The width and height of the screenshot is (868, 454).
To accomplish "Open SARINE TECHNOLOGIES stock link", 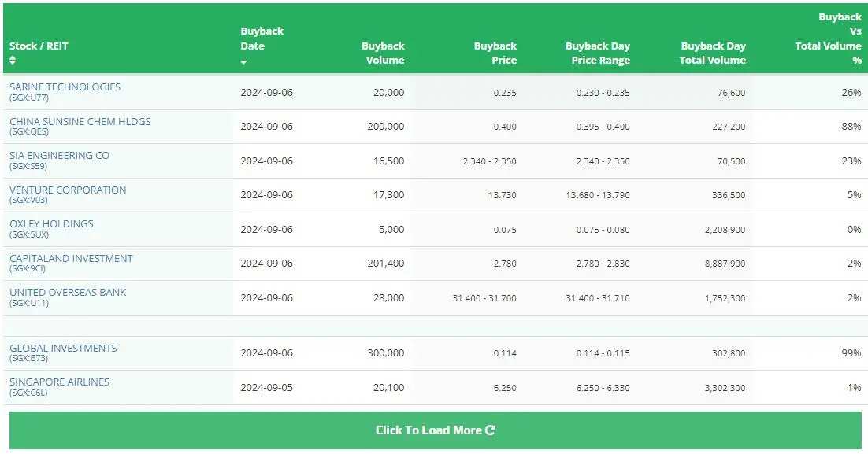I will [x=65, y=87].
